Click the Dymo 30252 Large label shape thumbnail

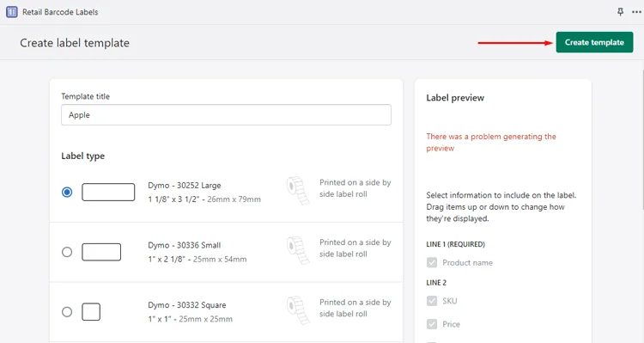coord(108,192)
